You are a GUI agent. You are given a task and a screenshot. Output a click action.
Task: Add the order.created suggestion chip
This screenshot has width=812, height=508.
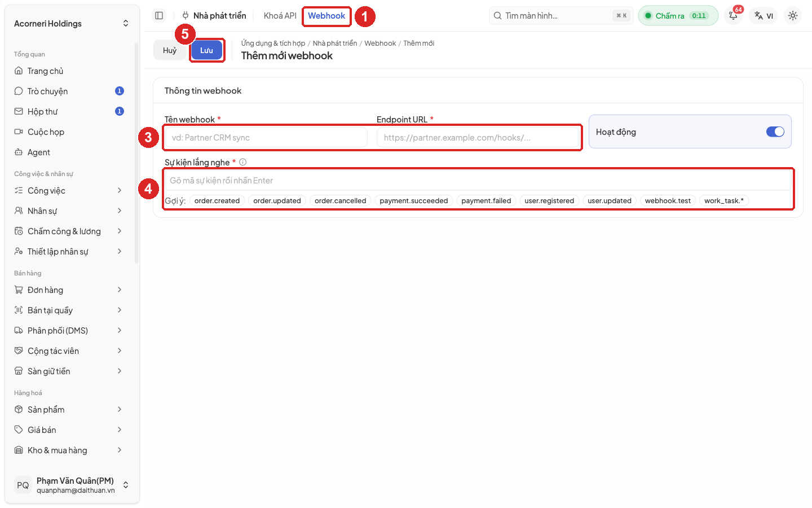point(217,200)
